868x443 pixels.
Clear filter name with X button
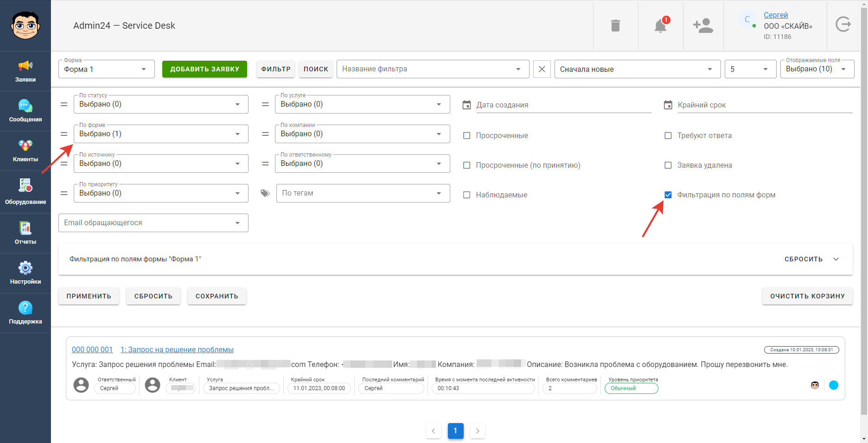(542, 69)
